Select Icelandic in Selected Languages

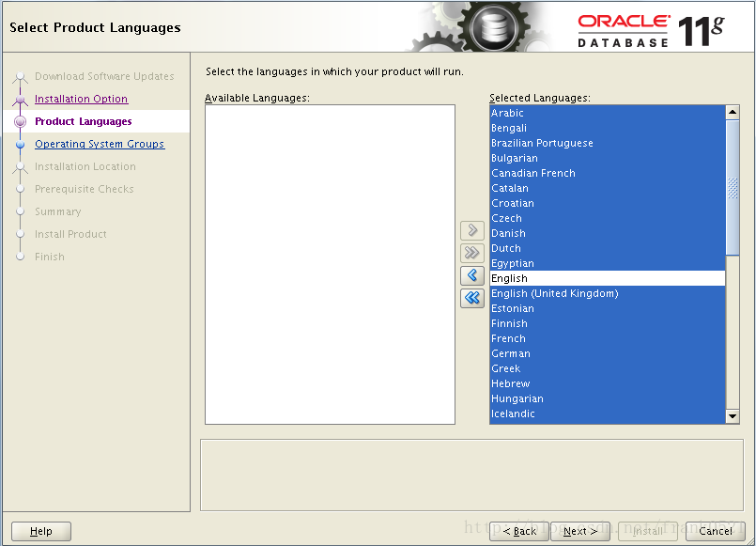click(608, 413)
